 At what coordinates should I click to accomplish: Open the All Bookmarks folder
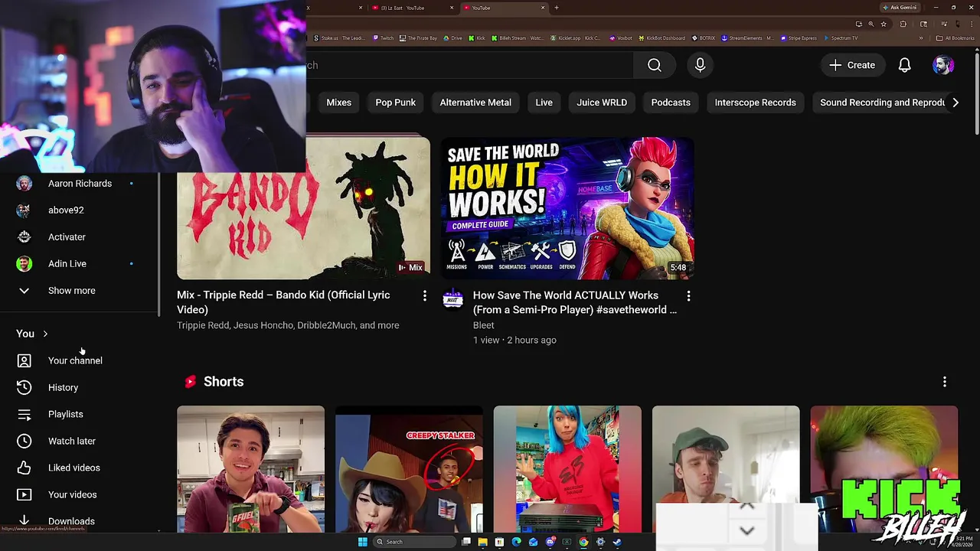click(x=955, y=38)
